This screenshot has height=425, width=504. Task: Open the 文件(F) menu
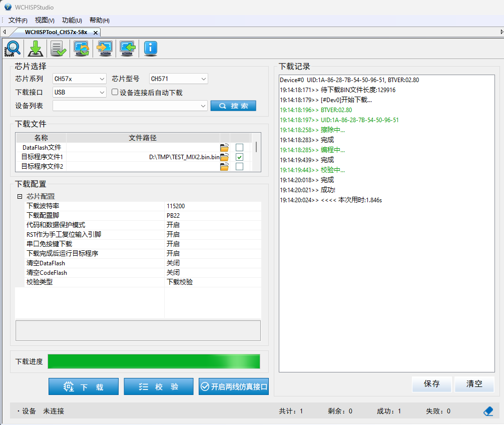click(x=18, y=20)
